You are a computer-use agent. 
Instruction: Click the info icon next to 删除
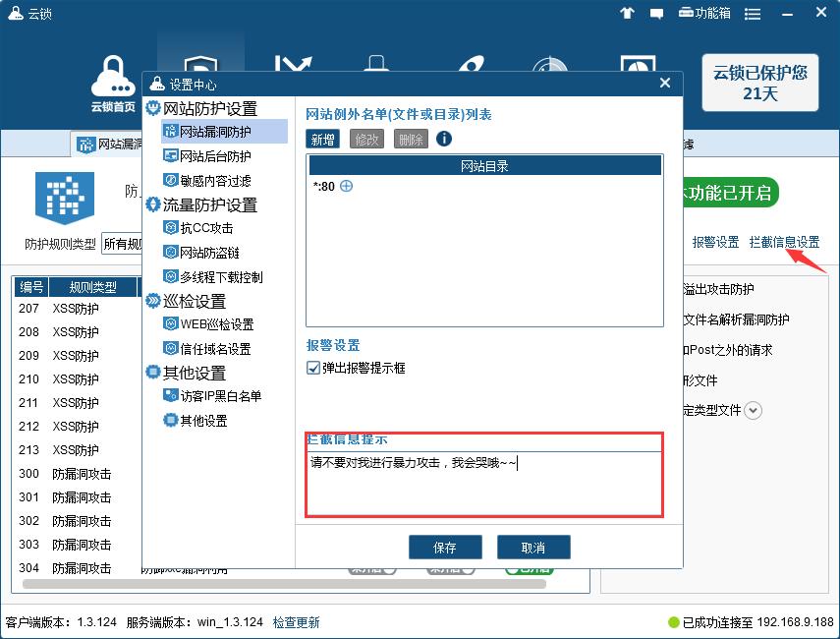443,139
